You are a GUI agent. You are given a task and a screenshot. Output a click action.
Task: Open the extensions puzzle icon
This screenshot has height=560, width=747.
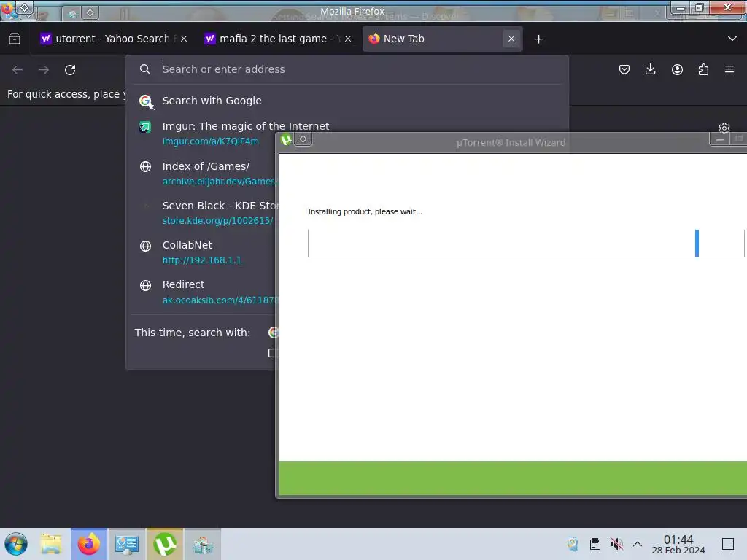[703, 69]
